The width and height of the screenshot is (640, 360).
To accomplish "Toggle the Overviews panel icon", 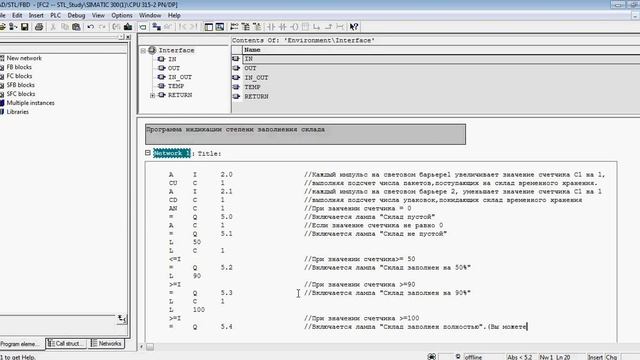I will pos(209,27).
